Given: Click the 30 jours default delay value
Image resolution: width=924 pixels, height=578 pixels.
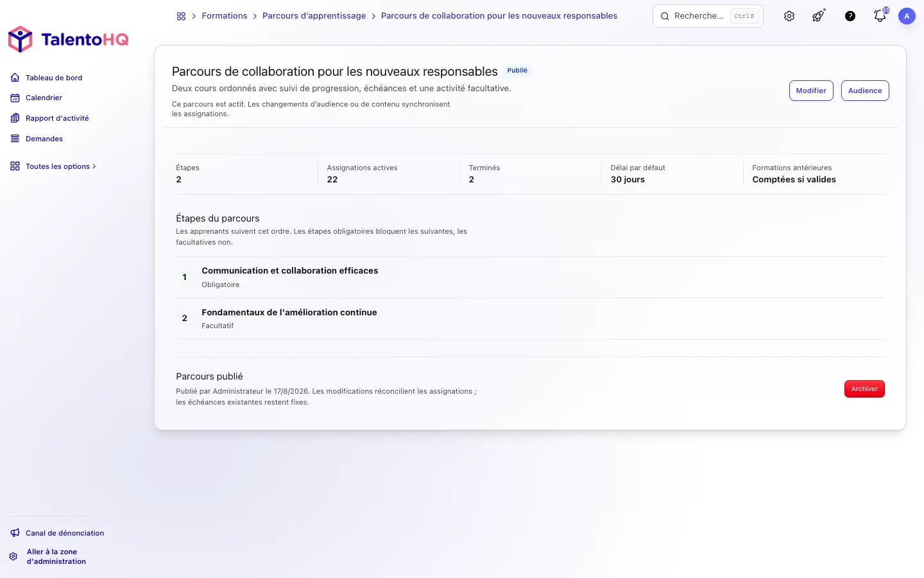Looking at the screenshot, I should click(628, 180).
